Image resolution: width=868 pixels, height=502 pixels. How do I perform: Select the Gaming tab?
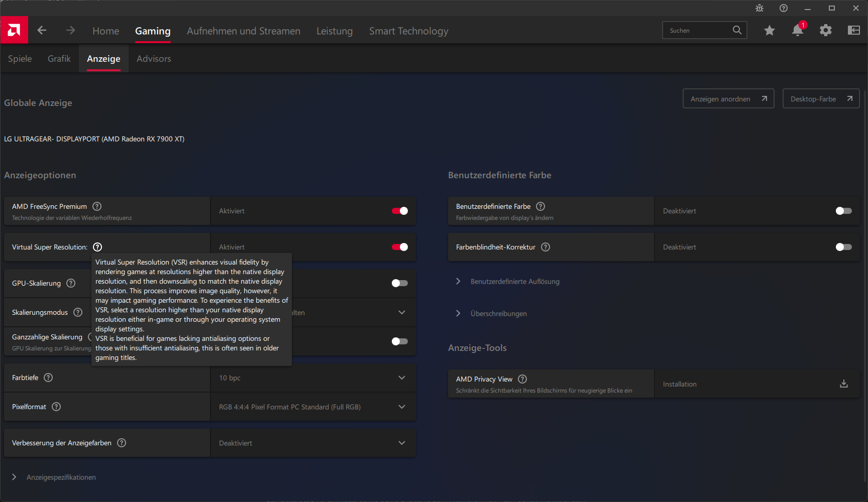tap(153, 31)
